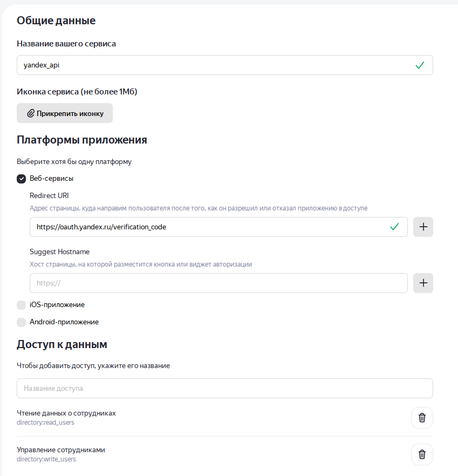Click green checkmark beside Redirect URI value
Image resolution: width=458 pixels, height=476 pixels.
point(395,227)
